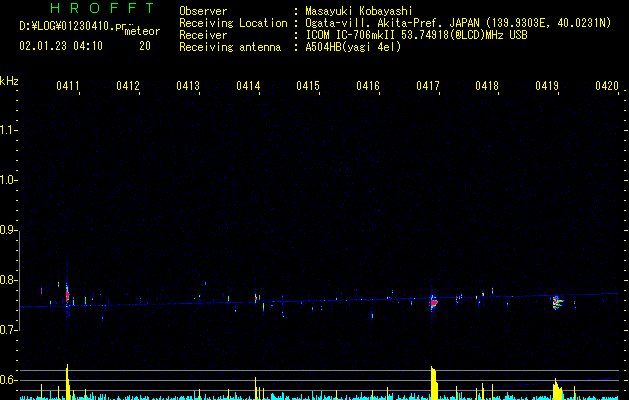
Task: Click the meteor echo at 0414
Action: click(x=256, y=298)
